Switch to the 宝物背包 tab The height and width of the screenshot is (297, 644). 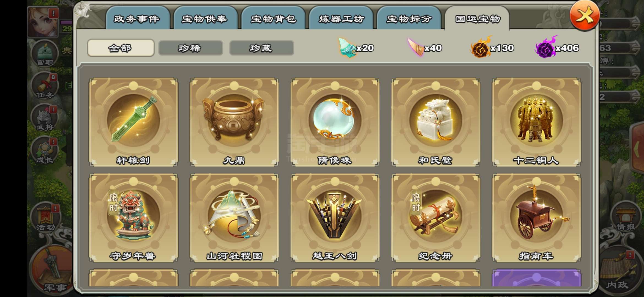[x=273, y=18]
